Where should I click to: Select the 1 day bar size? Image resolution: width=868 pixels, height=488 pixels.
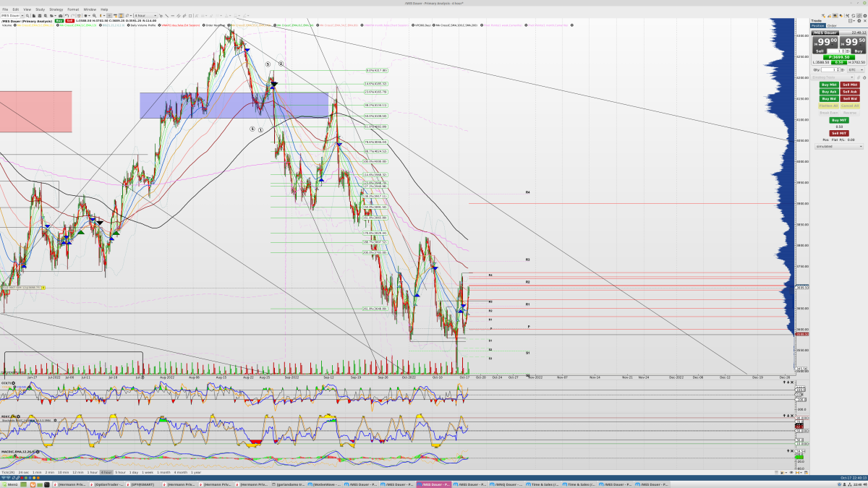(134, 472)
